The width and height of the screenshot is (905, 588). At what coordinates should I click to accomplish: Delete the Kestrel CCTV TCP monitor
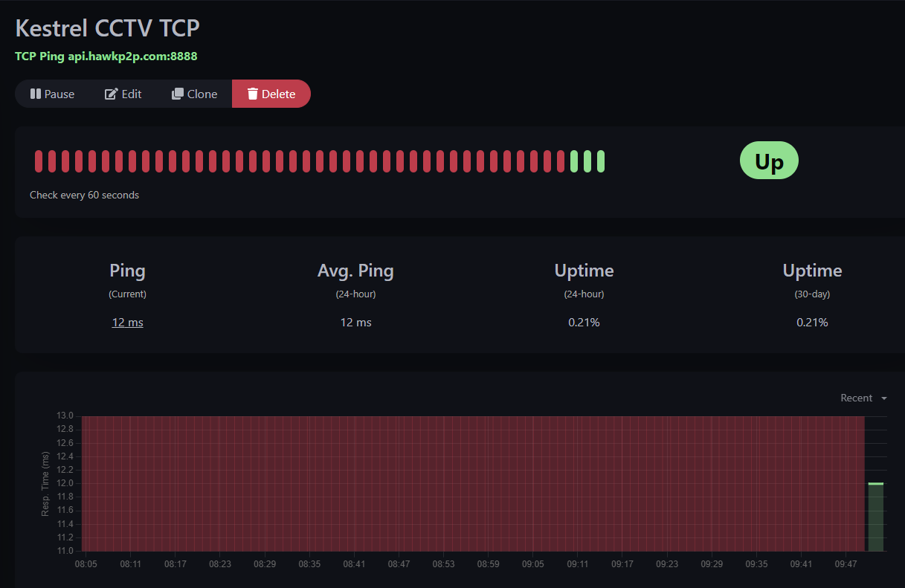pos(271,94)
